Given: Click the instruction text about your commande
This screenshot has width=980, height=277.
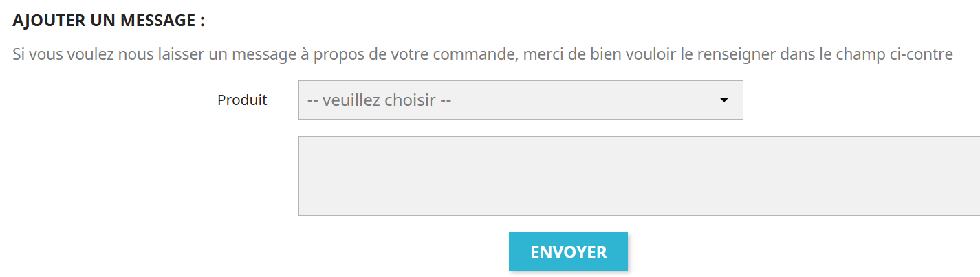Looking at the screenshot, I should [x=482, y=54].
